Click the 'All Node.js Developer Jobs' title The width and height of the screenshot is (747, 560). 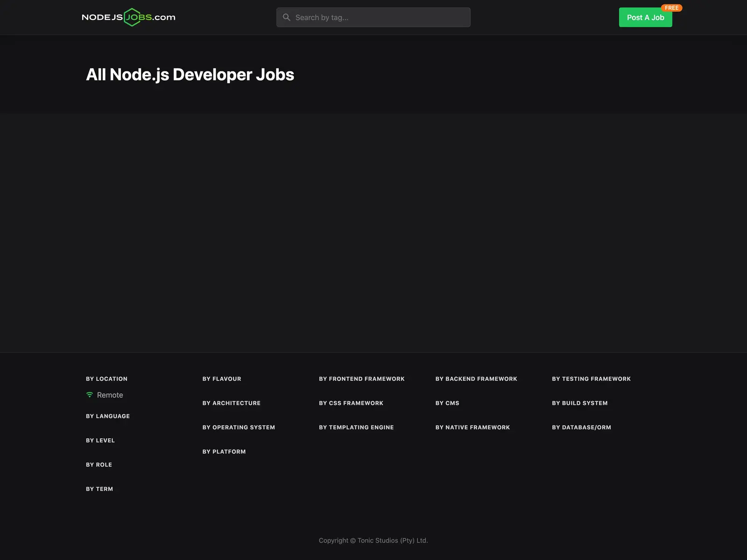[x=190, y=75]
